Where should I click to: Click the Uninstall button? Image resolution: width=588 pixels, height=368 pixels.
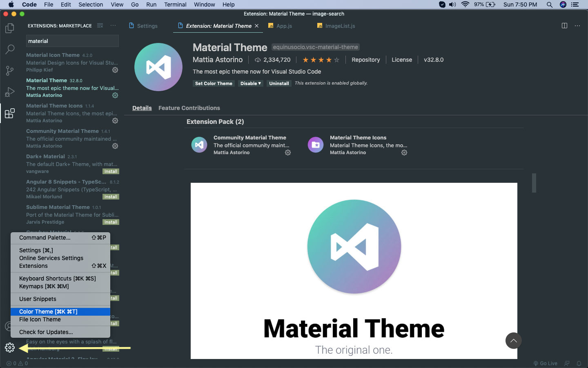coord(279,83)
